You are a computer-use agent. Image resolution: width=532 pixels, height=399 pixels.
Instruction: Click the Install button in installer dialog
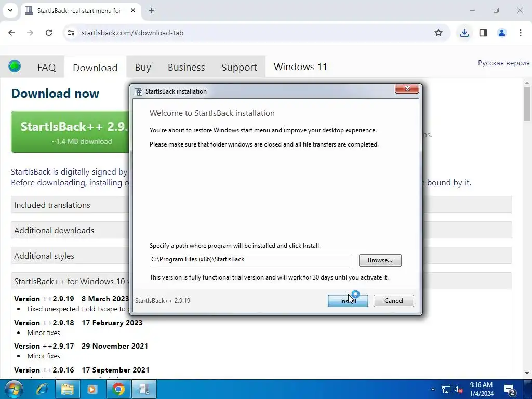[348, 301]
